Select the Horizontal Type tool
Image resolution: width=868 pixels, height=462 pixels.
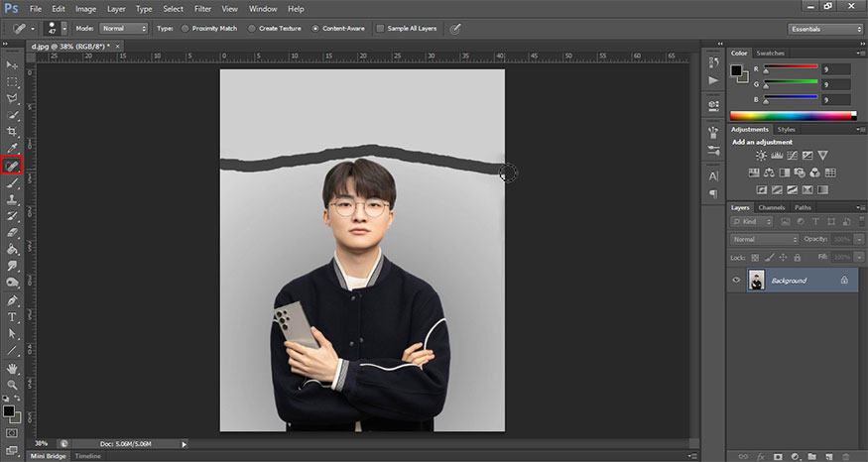click(x=12, y=317)
